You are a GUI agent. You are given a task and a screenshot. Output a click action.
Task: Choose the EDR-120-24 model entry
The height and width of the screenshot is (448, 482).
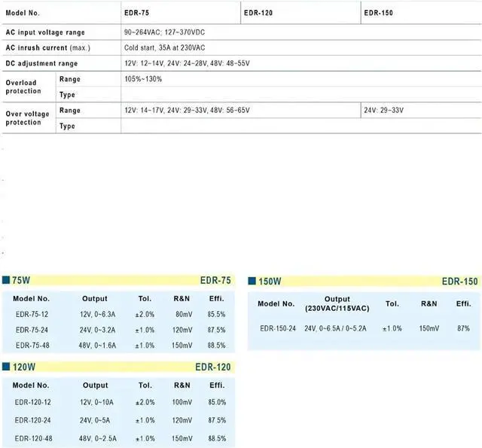click(32, 420)
